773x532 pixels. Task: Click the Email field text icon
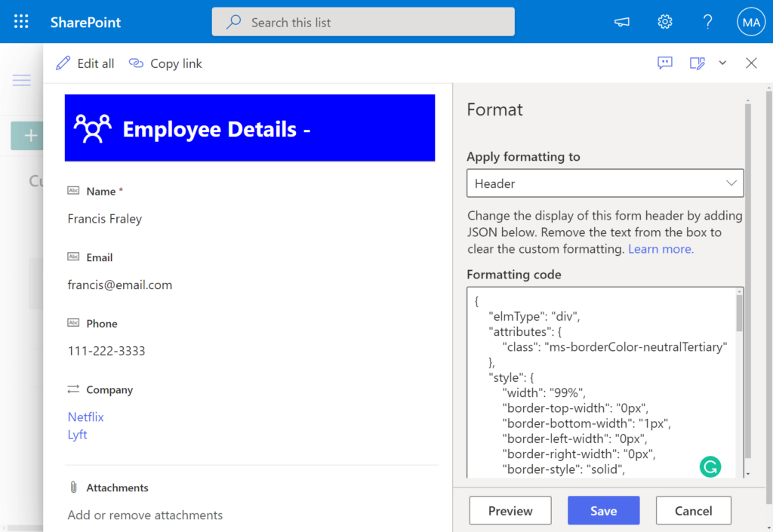(73, 257)
